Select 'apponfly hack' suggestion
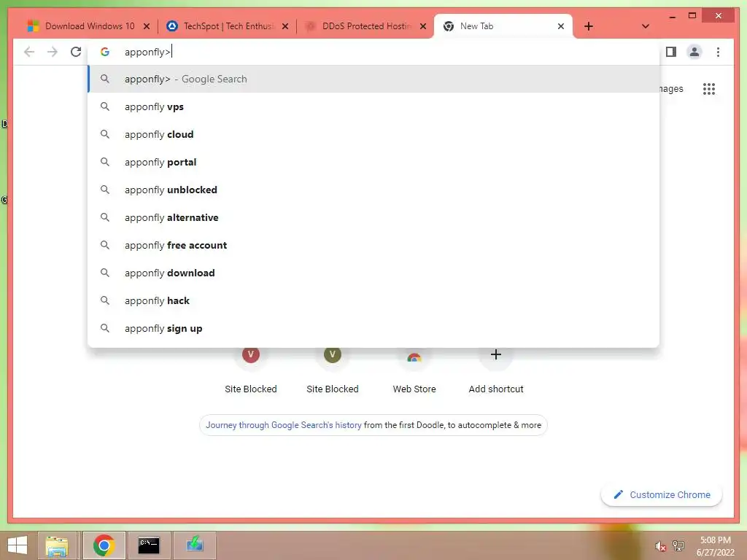 click(374, 300)
